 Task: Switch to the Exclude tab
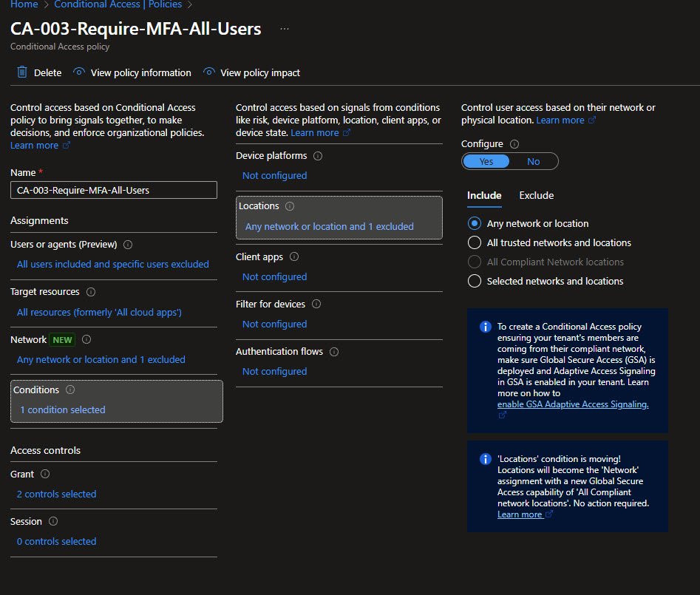(x=536, y=195)
